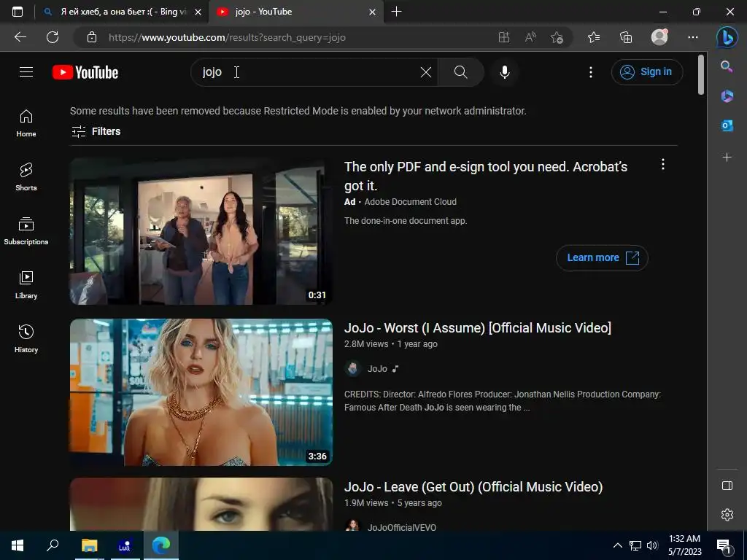Close the Bing video tab
The height and width of the screenshot is (560, 747).
point(198,12)
